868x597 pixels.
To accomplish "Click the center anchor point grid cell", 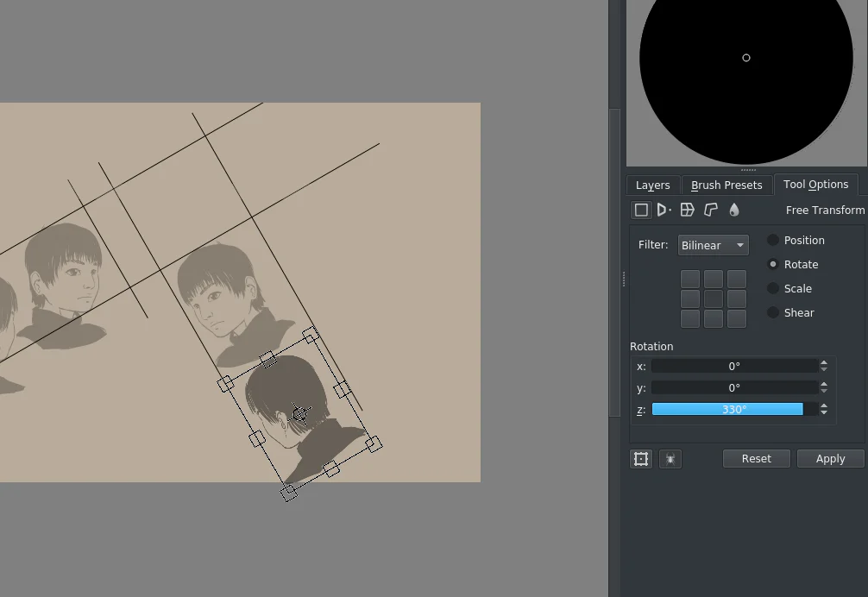I will coord(713,298).
